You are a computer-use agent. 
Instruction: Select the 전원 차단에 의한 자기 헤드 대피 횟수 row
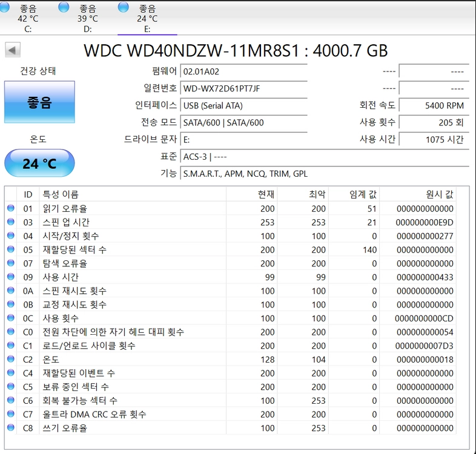point(231,332)
